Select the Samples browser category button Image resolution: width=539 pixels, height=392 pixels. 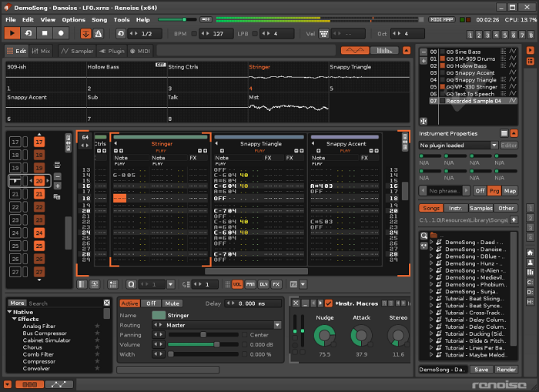(481, 208)
